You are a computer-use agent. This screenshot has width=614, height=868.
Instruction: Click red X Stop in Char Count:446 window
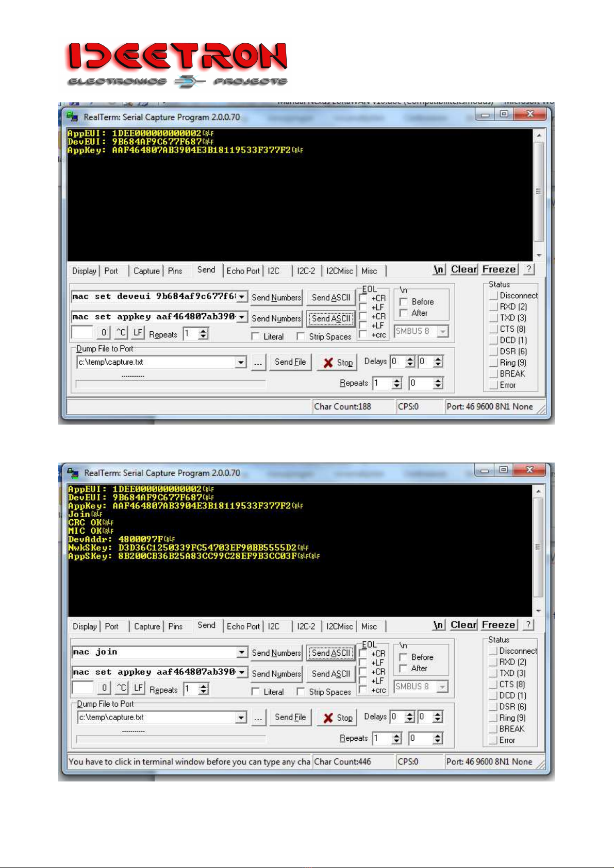click(x=338, y=718)
